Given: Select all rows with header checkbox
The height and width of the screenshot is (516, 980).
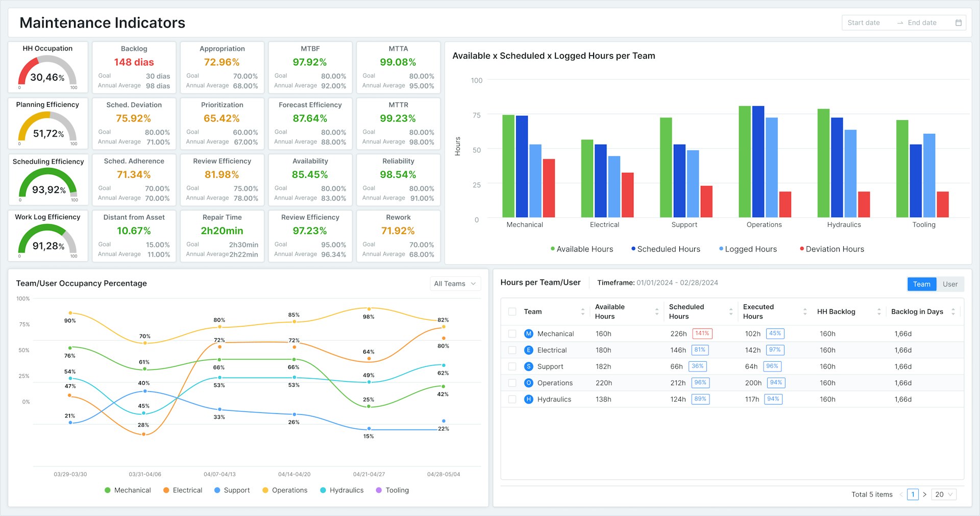Looking at the screenshot, I should coord(512,312).
